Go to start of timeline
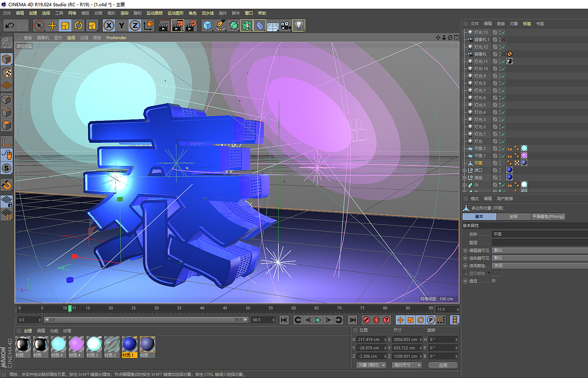This screenshot has height=378, width=588. (x=284, y=320)
